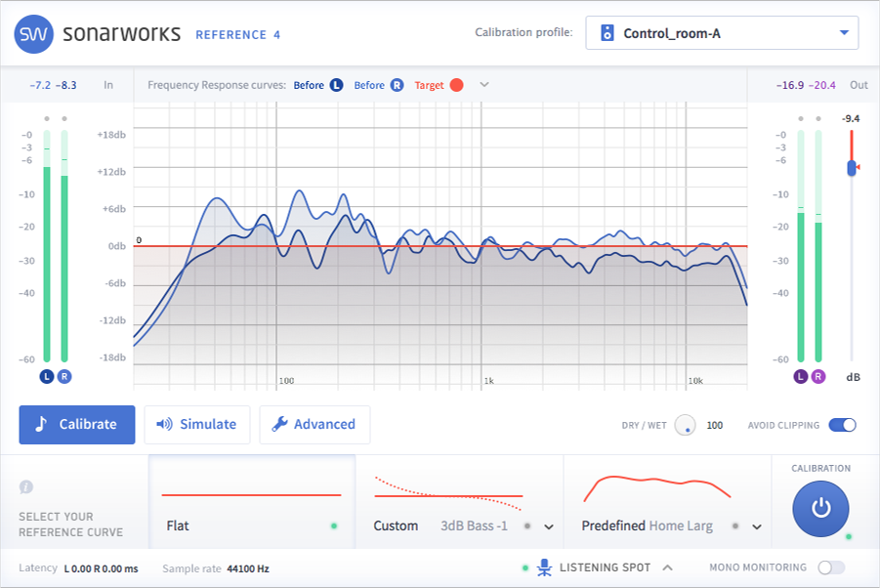The width and height of the screenshot is (880, 588).
Task: Toggle the red Target curve indicator
Action: tap(455, 85)
